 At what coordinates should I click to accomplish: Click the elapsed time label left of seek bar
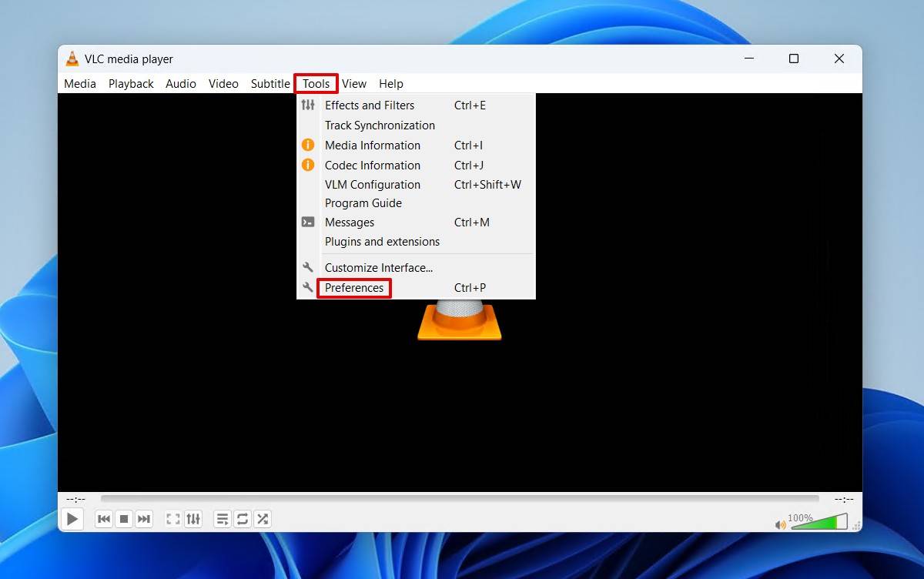pyautogui.click(x=75, y=499)
